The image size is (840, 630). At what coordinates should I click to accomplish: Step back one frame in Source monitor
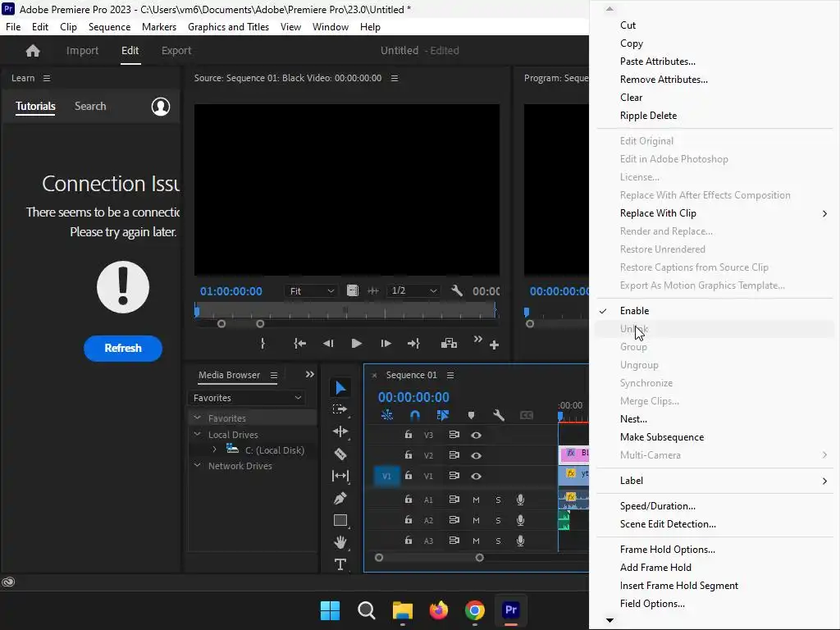pos(328,344)
